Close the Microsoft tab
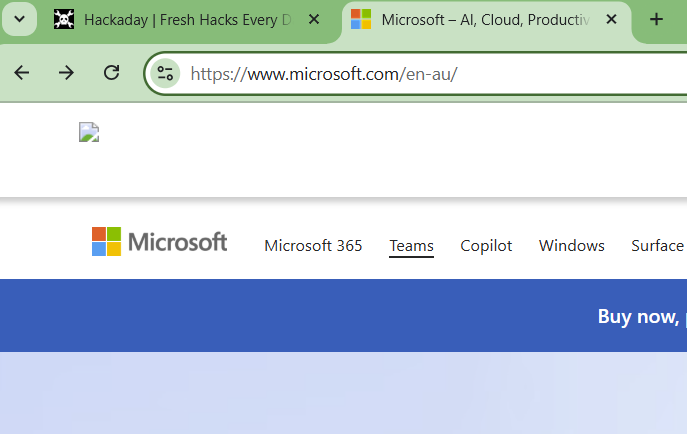 [612, 20]
